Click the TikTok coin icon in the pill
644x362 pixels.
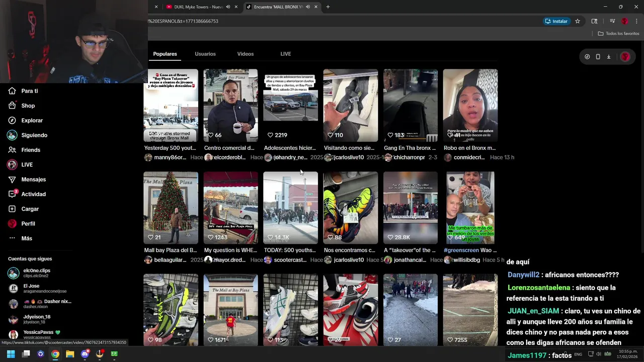coord(587,57)
